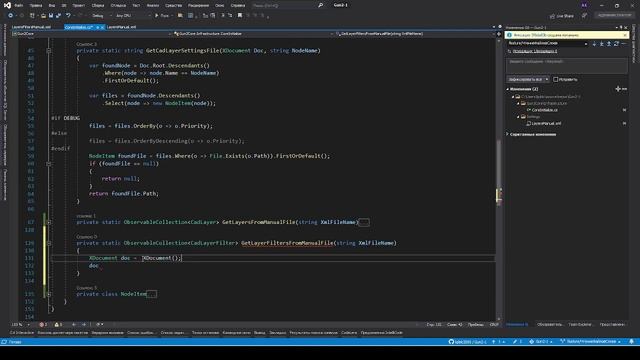The width and height of the screenshot is (640, 360).
Task: Start debugging with the green Run arrow
Action: 157,16
